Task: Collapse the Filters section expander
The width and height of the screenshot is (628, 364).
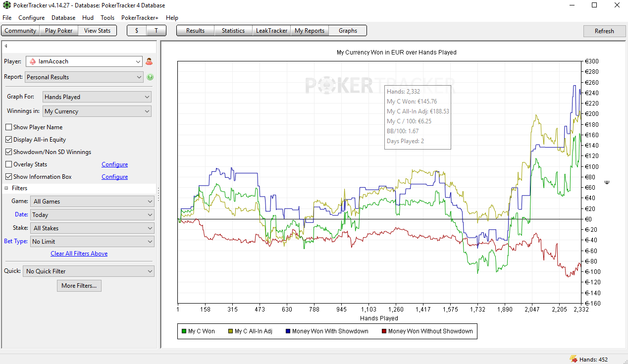Action: (x=7, y=188)
